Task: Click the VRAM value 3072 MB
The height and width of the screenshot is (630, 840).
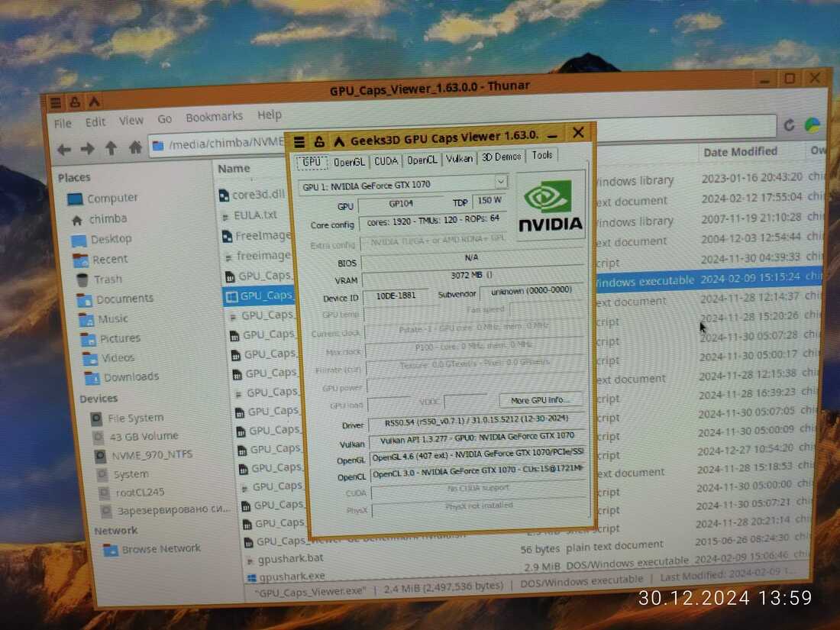Action: coord(473,276)
